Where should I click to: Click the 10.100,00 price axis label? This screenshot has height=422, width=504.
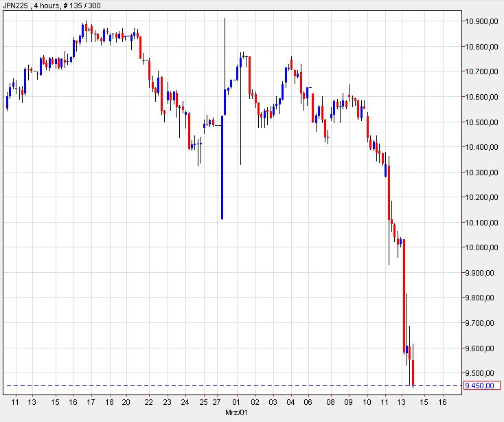481,223
